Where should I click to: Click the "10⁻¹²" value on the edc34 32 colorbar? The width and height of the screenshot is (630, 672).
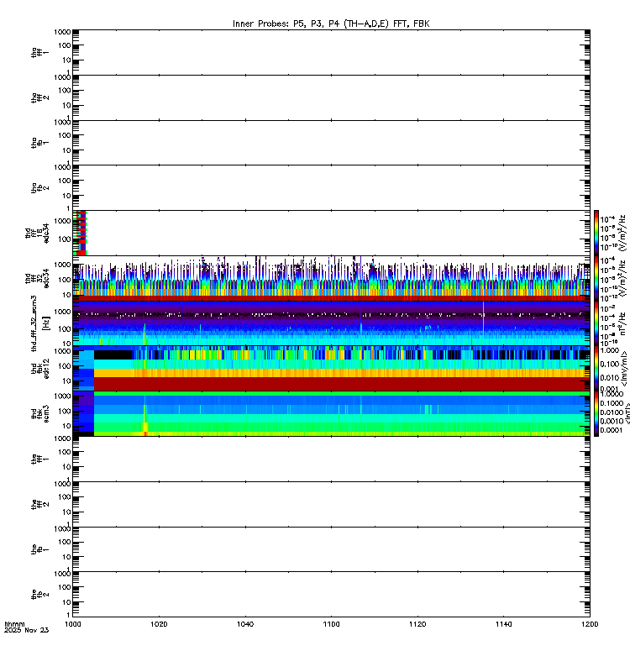pos(609,298)
